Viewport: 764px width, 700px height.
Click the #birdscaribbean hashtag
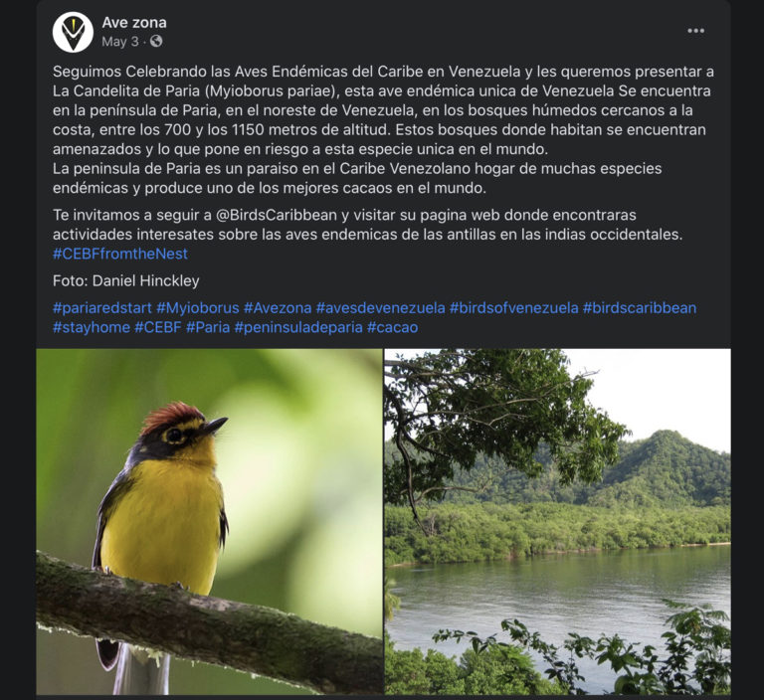pyautogui.click(x=639, y=307)
